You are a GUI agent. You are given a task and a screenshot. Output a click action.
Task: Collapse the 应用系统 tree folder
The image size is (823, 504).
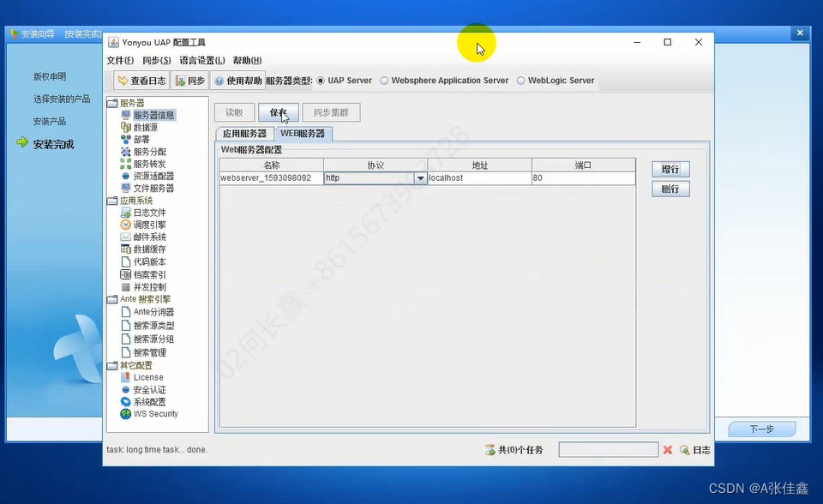point(111,201)
